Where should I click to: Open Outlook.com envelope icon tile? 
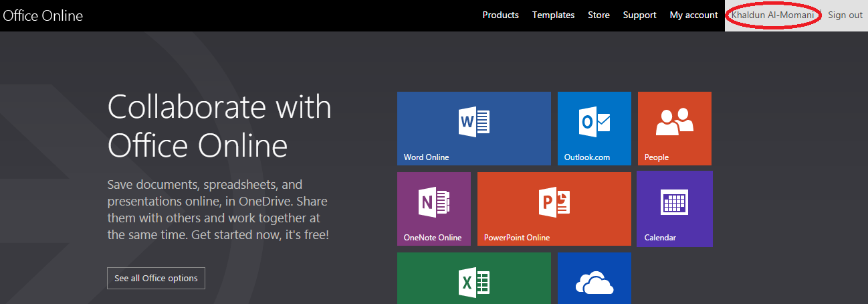[x=594, y=122]
